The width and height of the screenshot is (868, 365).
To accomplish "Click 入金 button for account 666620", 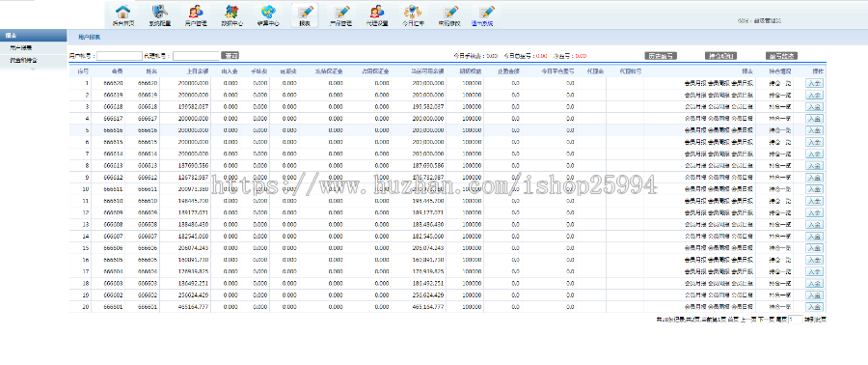I will (x=814, y=83).
